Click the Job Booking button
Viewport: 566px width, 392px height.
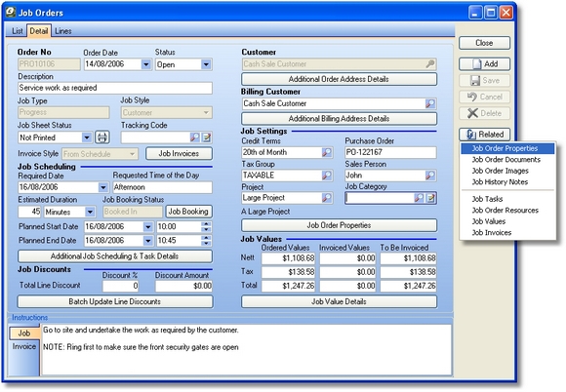188,212
